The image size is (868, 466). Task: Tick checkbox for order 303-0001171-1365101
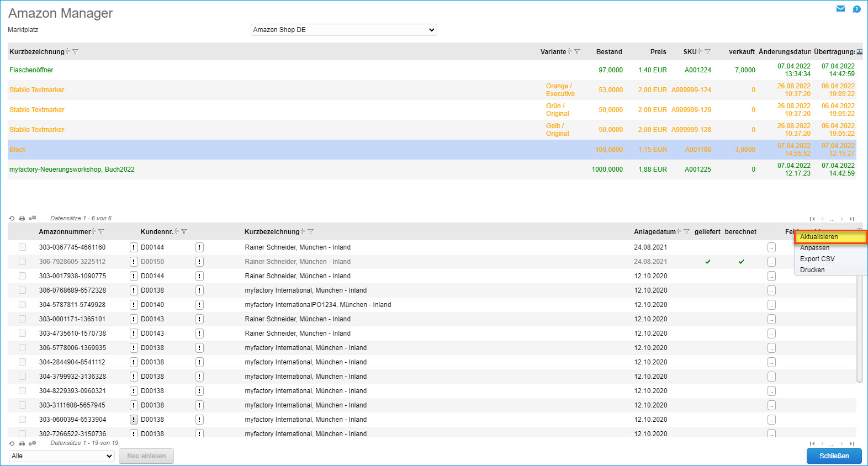click(x=22, y=319)
